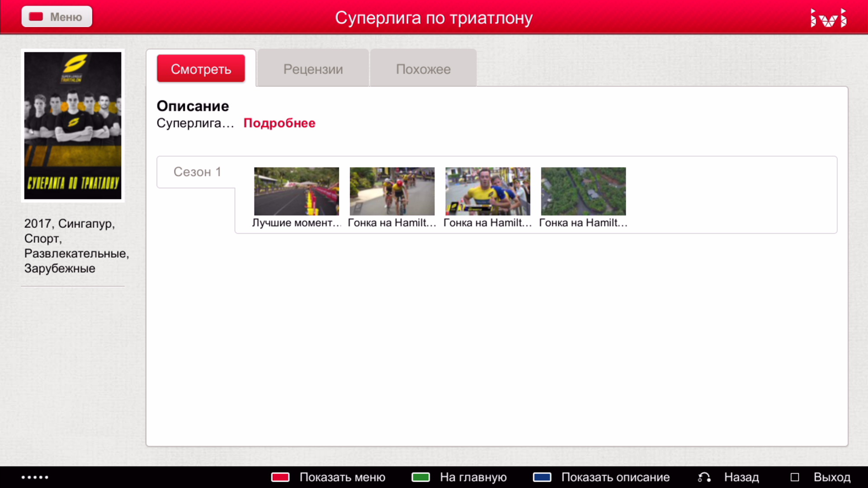Select the Сезон 1 tab
Screen dimensions: 868x488
[x=197, y=172]
